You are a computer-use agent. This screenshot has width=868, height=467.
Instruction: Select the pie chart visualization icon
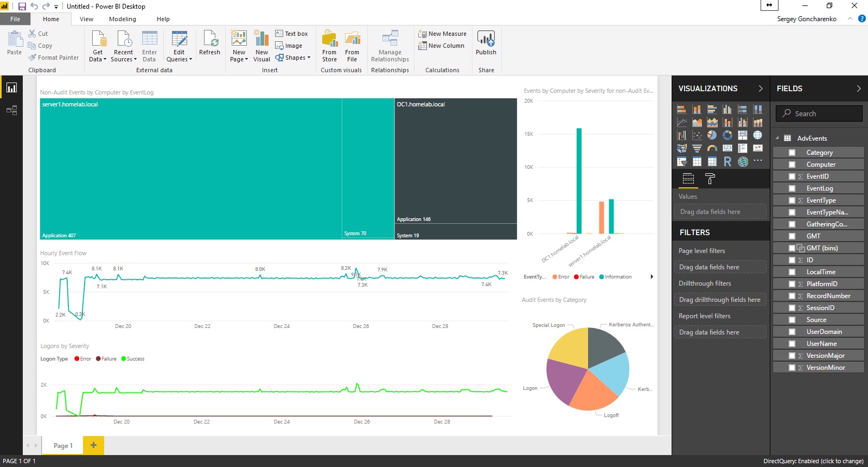(712, 135)
